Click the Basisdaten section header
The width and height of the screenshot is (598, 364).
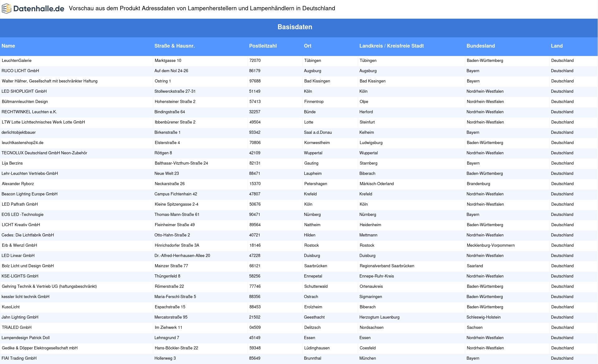(295, 27)
